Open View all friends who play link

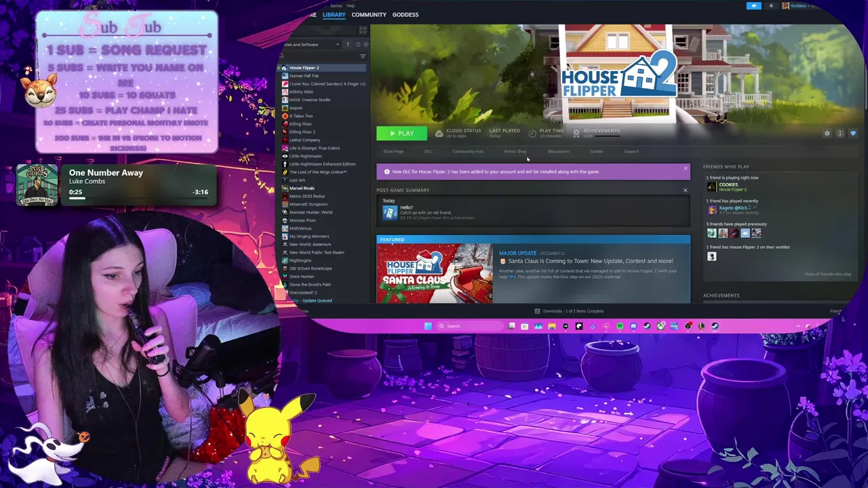pyautogui.click(x=827, y=274)
